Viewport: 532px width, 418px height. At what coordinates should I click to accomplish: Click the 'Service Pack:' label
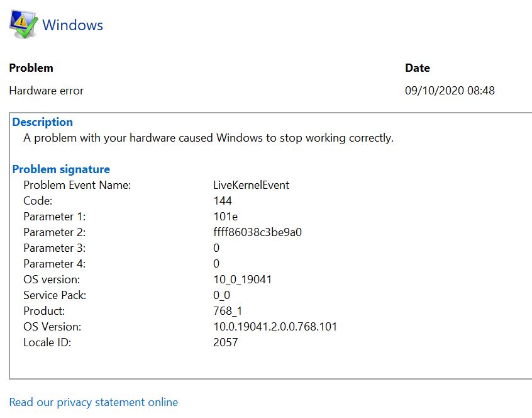tap(55, 295)
